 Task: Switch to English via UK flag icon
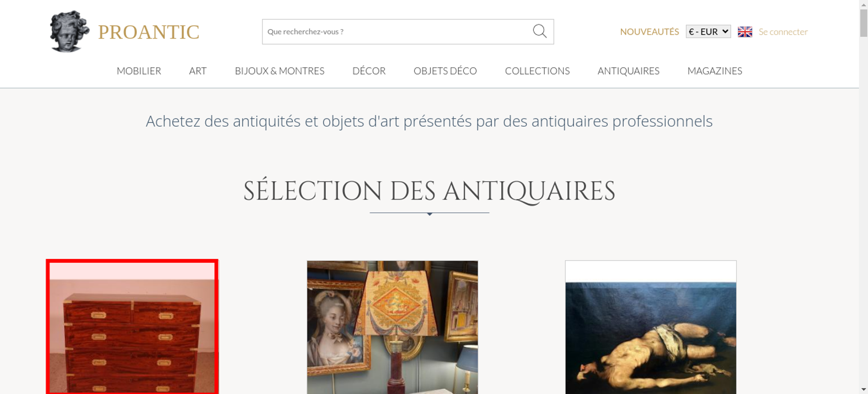pyautogui.click(x=745, y=32)
